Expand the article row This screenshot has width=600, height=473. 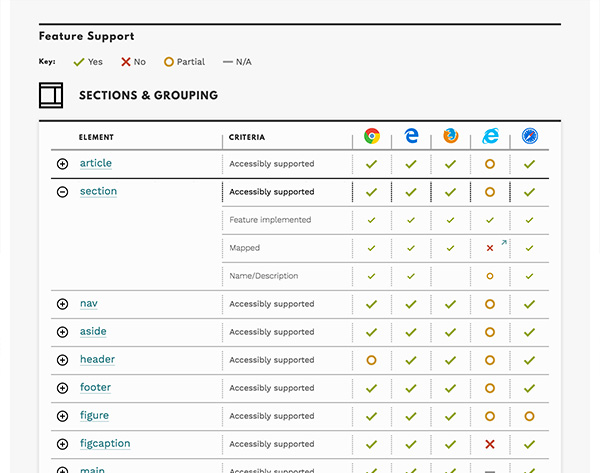pos(62,164)
